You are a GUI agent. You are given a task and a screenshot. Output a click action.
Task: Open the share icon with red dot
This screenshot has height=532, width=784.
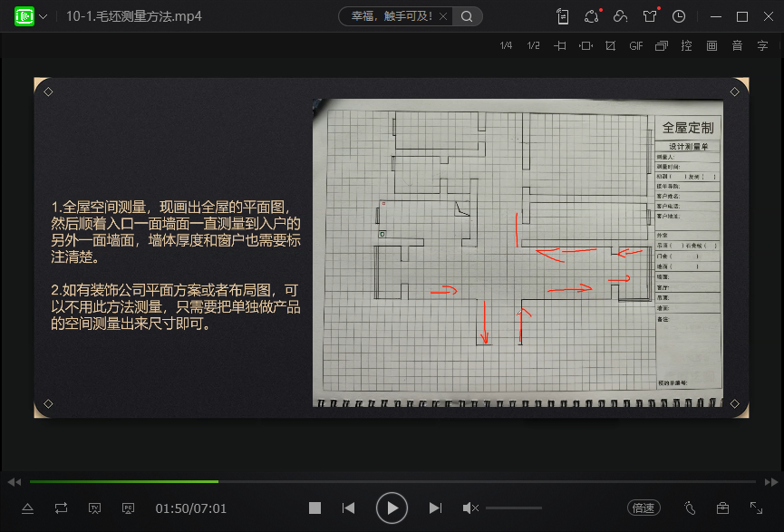(593, 16)
